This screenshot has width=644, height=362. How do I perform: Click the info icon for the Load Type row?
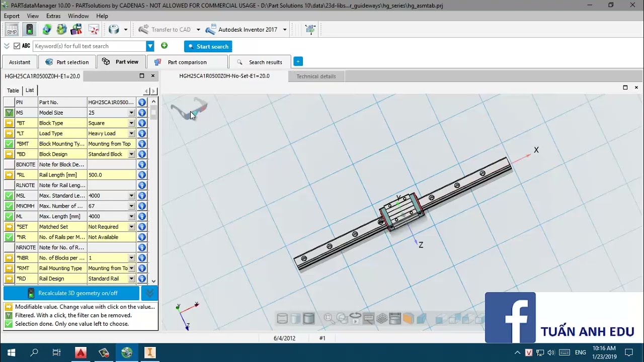pos(142,133)
